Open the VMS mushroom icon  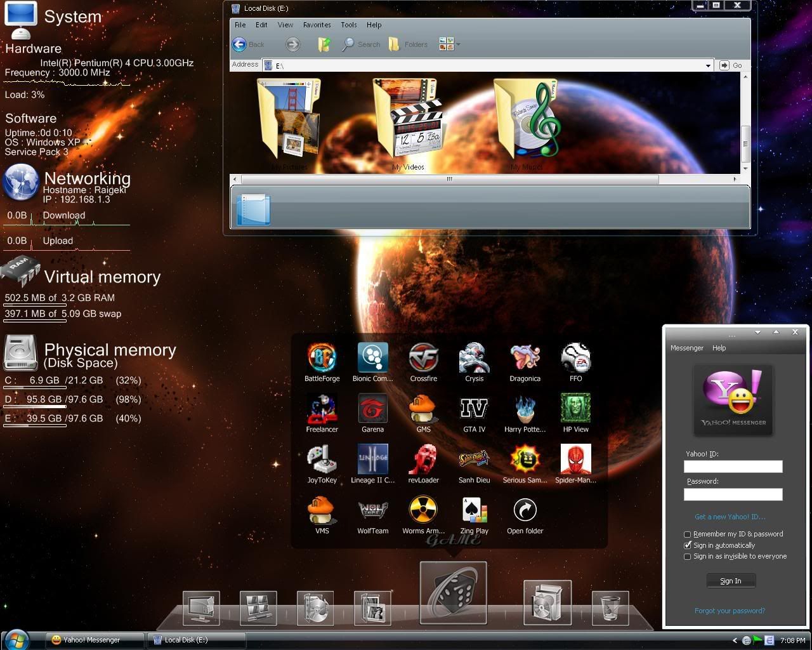coord(322,510)
